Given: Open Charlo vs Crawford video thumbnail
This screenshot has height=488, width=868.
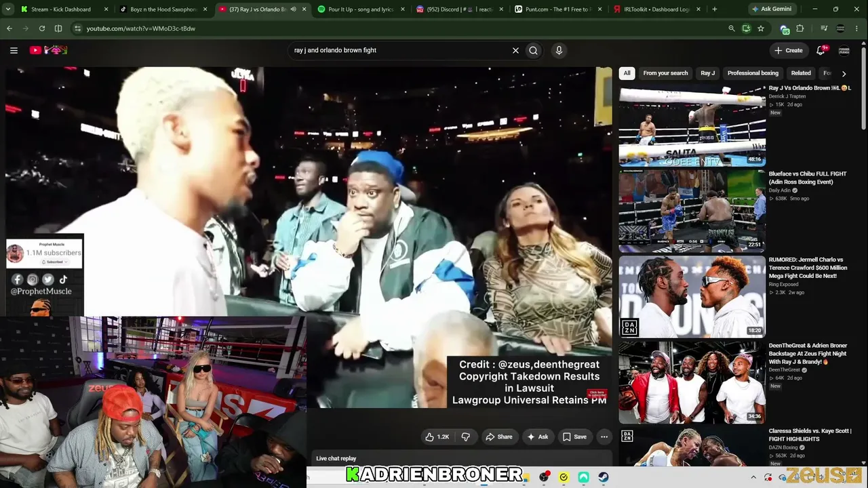Looking at the screenshot, I should [x=692, y=296].
